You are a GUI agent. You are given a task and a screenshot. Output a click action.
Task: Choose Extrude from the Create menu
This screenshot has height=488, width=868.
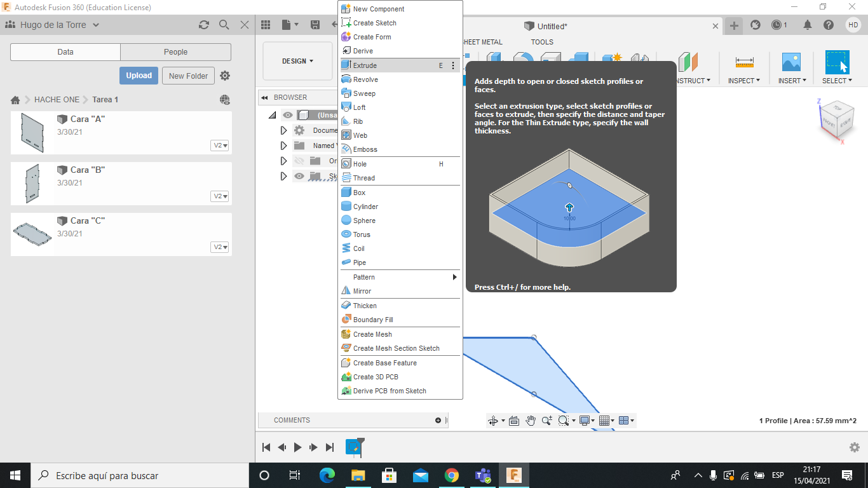(400, 65)
